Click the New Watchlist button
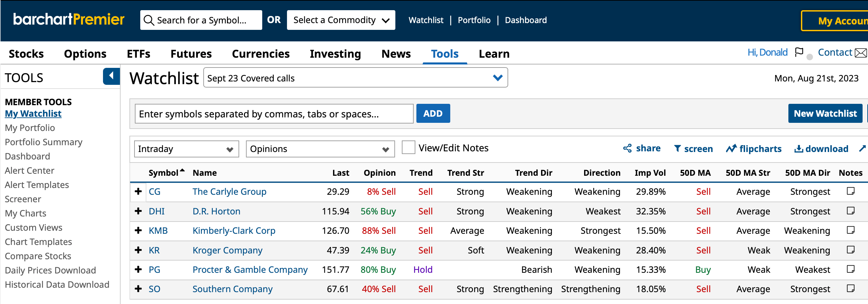This screenshot has width=868, height=304. 825,113
